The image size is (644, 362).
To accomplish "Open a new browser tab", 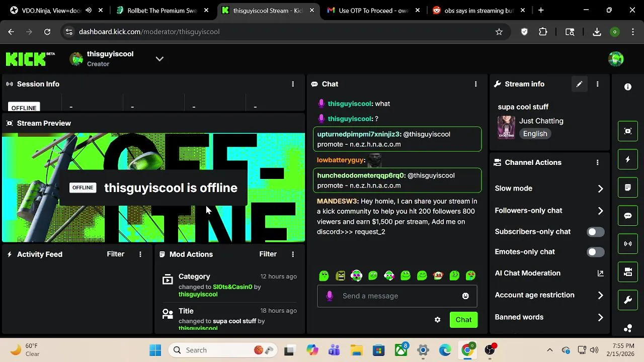I will (x=541, y=10).
